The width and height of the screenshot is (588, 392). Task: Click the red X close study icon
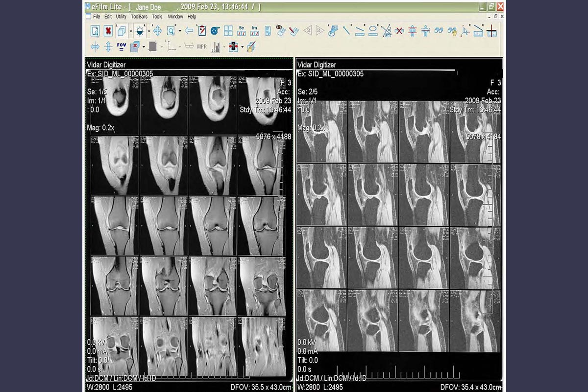(x=108, y=31)
